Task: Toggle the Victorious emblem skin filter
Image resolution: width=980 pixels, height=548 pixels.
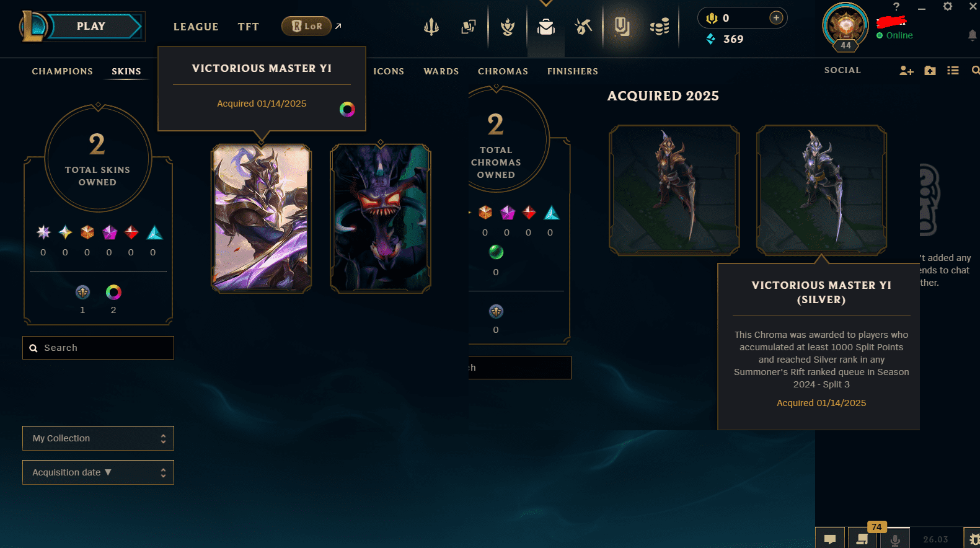Action: [x=82, y=292]
